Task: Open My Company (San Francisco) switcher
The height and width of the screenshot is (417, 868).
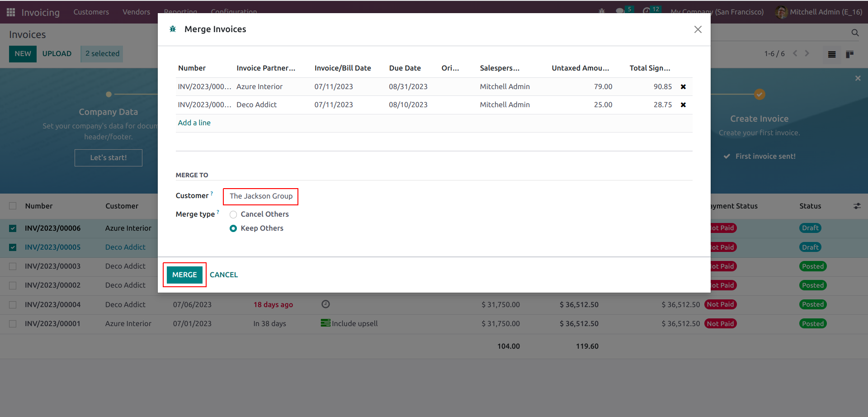Action: pos(717,12)
